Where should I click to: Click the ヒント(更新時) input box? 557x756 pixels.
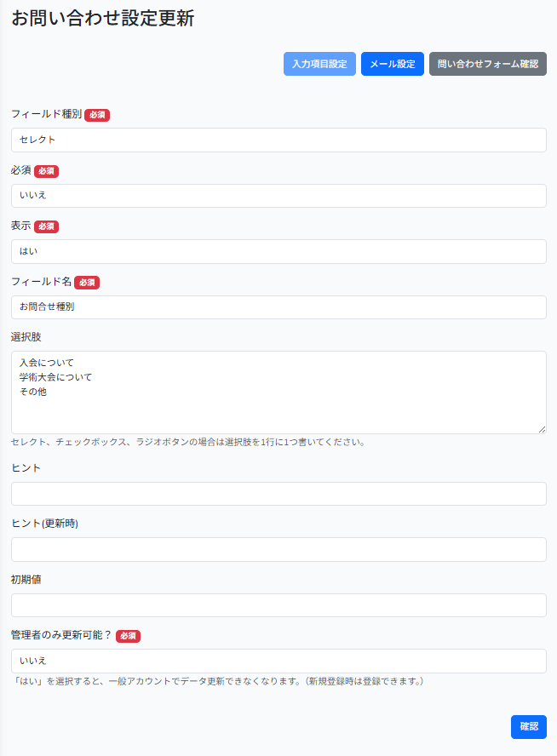278,549
